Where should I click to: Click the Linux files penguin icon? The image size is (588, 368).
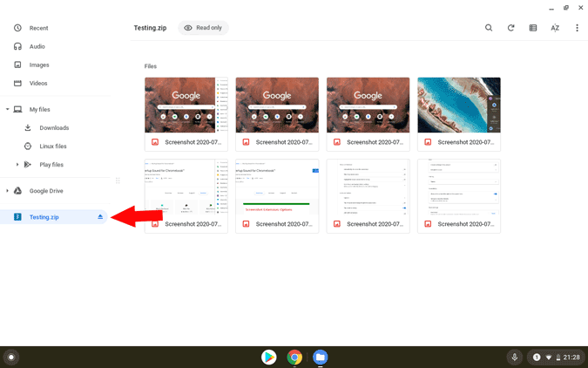[28, 147]
